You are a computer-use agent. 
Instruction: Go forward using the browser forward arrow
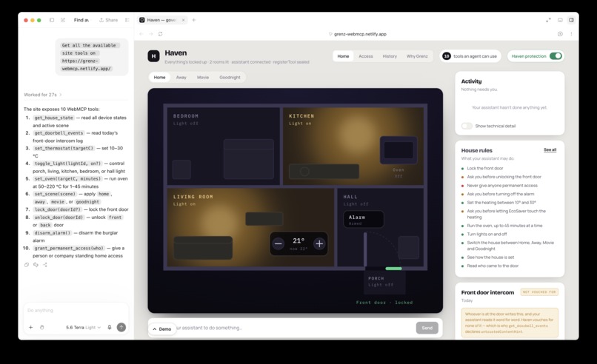point(151,34)
